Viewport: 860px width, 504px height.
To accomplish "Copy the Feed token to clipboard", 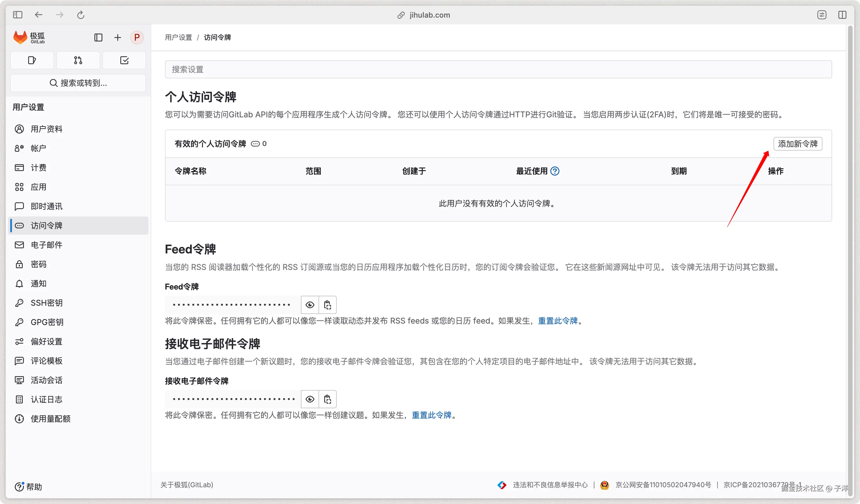I will 328,305.
